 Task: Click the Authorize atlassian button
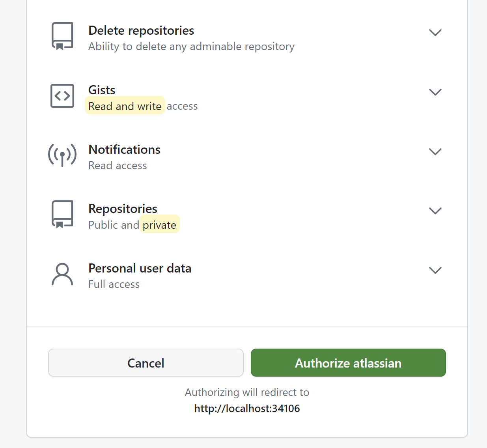[348, 363]
